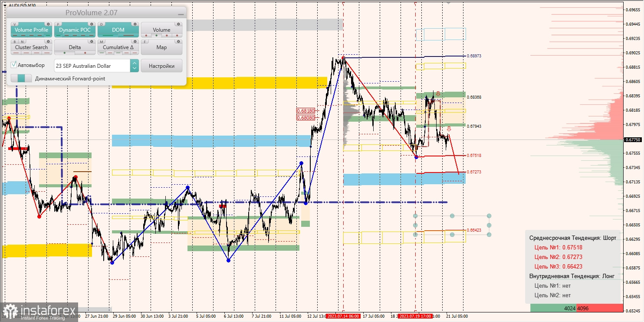
Task: Select the right red segment under DOM
Action: [128, 36]
